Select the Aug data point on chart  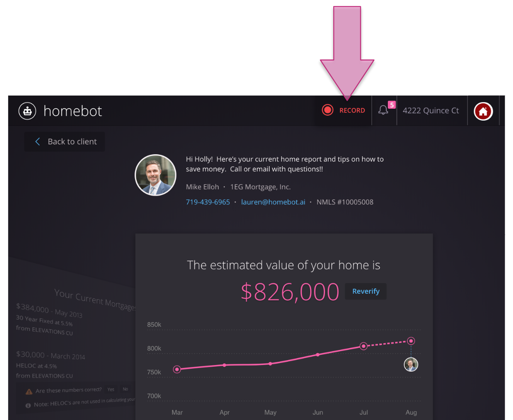click(x=411, y=341)
